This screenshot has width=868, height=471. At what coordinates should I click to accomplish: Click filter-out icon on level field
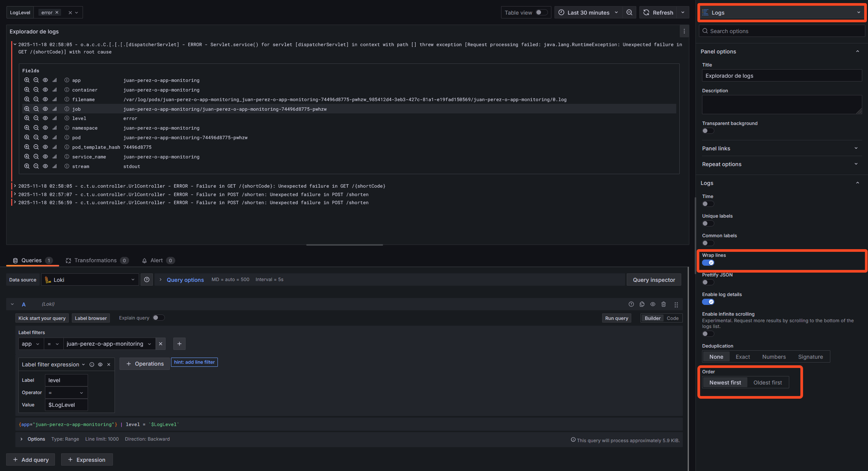pyautogui.click(x=36, y=118)
